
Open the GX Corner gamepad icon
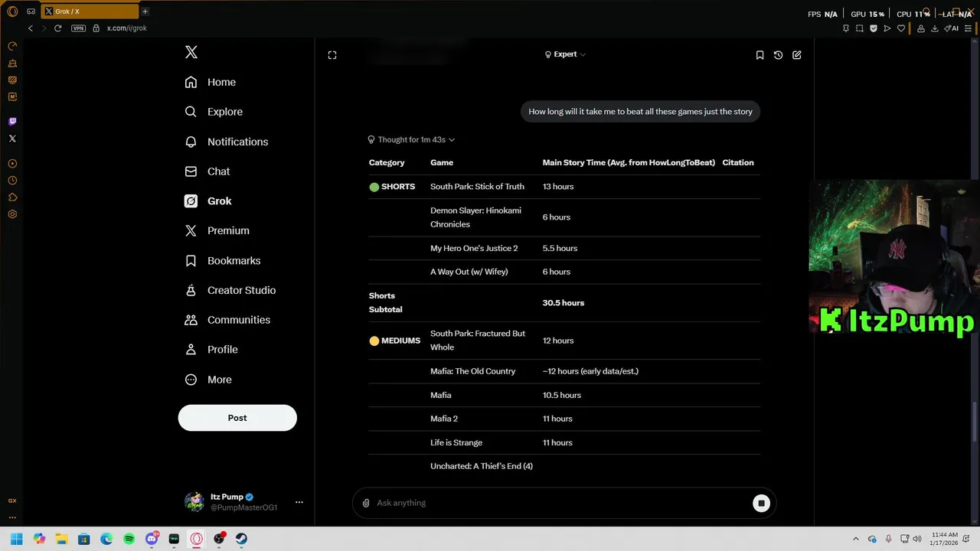point(31,11)
